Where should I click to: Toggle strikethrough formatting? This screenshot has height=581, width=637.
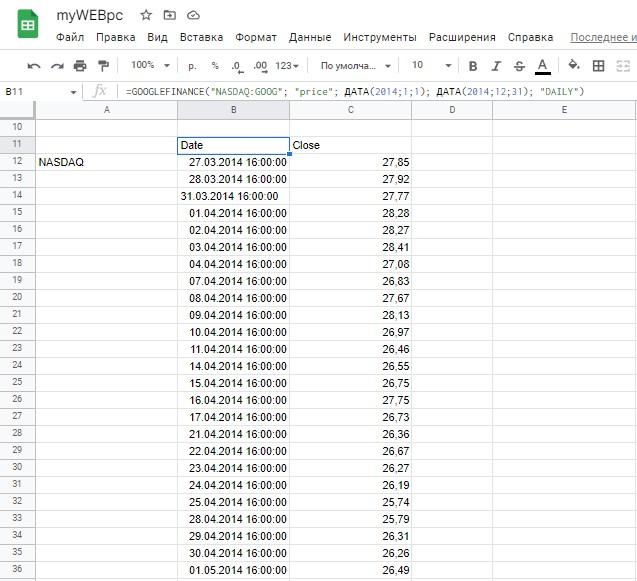coord(519,66)
